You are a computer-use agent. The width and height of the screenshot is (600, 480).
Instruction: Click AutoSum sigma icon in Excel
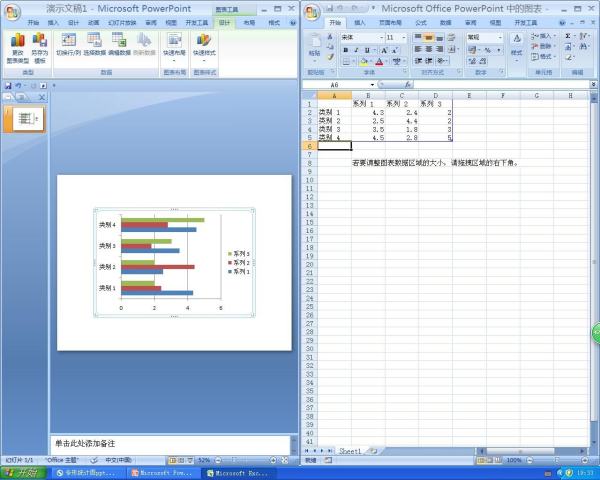pyautogui.click(x=568, y=36)
